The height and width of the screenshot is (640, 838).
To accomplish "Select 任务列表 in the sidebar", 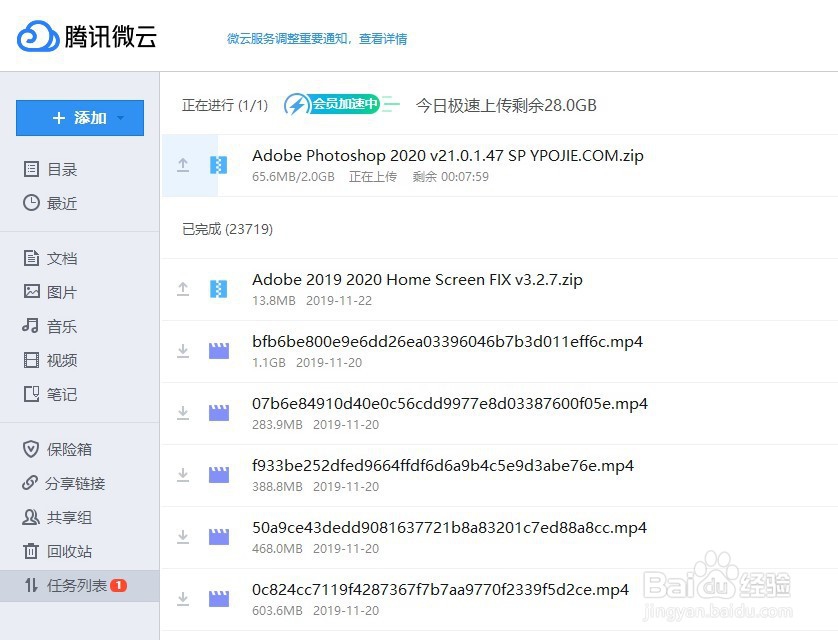I will pos(80,586).
